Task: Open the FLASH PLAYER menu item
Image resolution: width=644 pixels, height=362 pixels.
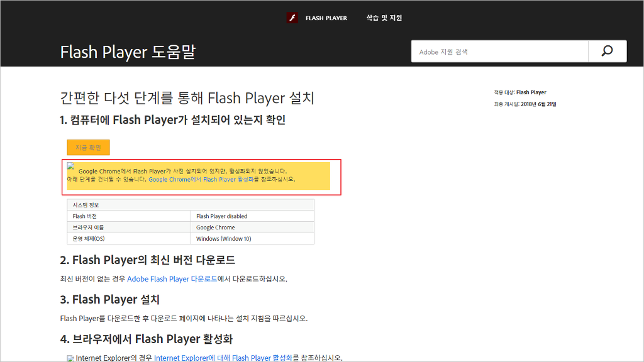Action: click(326, 18)
